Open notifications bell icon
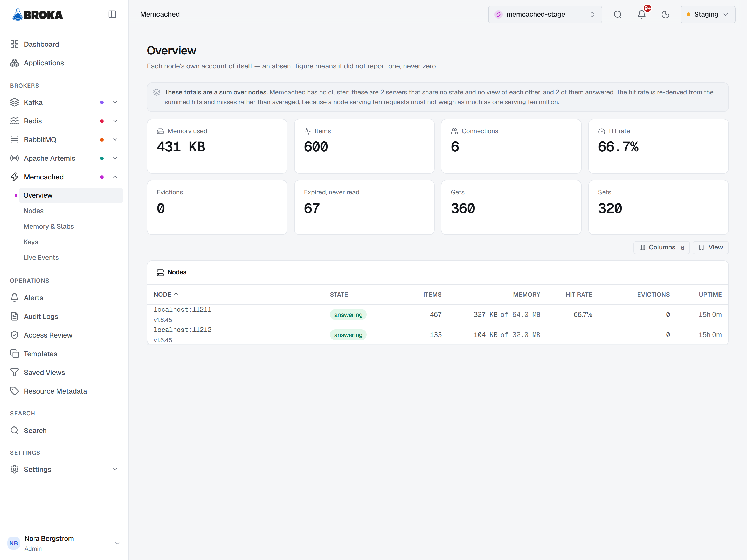 coord(642,14)
